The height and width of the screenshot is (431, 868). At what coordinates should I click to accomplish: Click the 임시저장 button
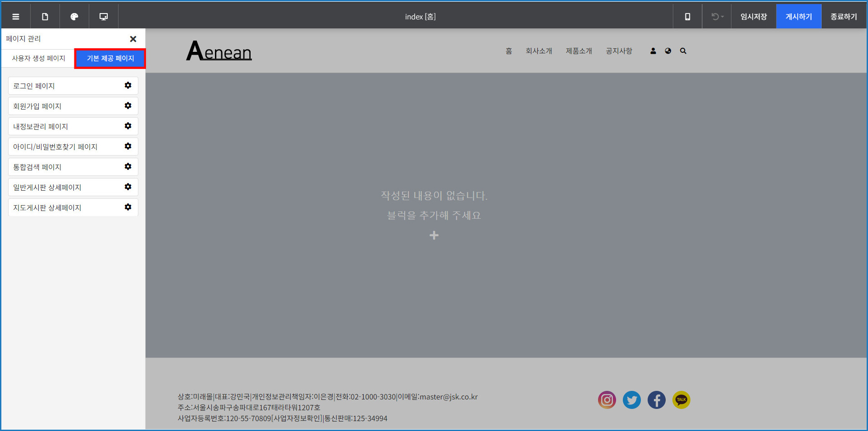point(754,17)
